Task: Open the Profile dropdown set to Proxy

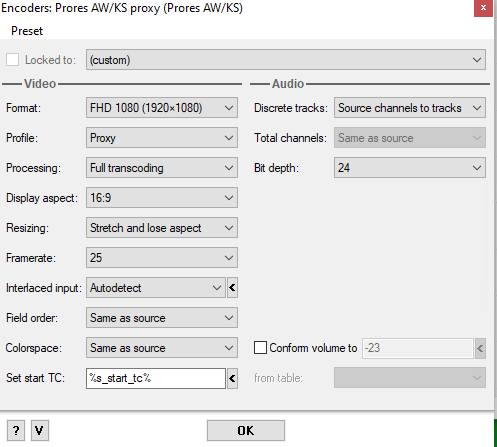Action: click(x=162, y=138)
